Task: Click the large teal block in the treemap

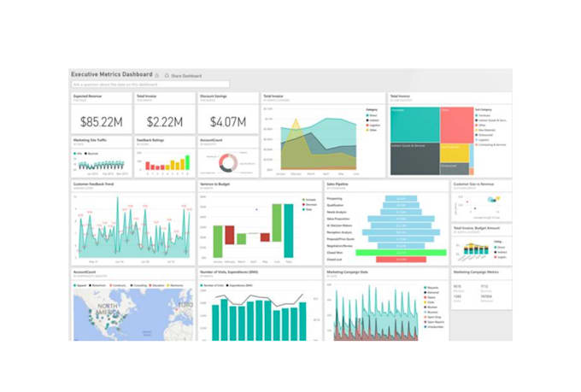Action: 415,125
